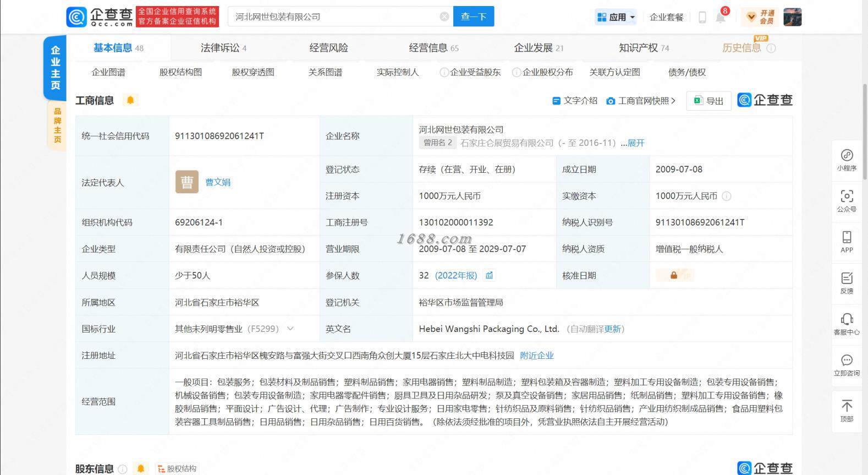
Task: Click the orange bell beside 工商信息
Action: click(x=130, y=100)
